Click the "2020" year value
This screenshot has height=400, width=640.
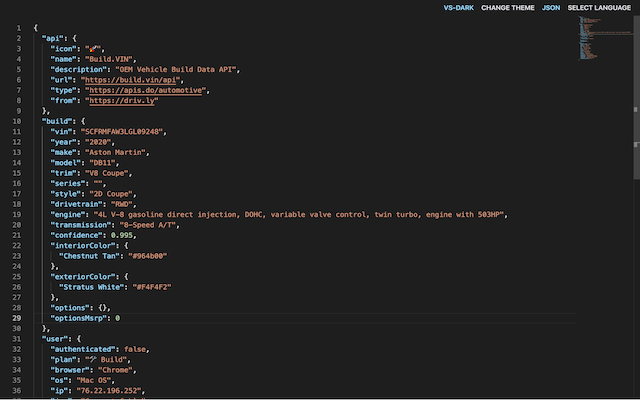pyautogui.click(x=98, y=142)
